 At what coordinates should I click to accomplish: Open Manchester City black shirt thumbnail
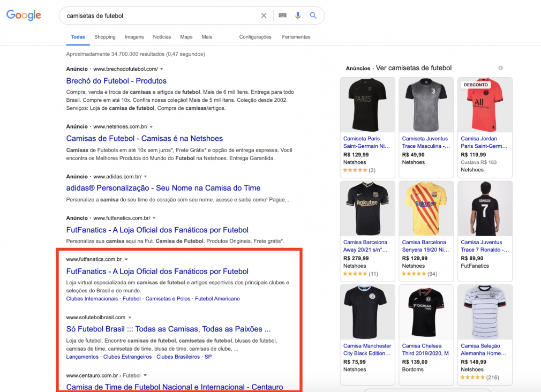tap(367, 312)
